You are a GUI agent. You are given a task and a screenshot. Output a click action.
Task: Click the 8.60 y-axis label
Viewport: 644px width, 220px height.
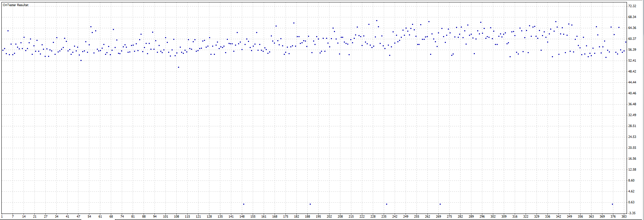coord(631,180)
